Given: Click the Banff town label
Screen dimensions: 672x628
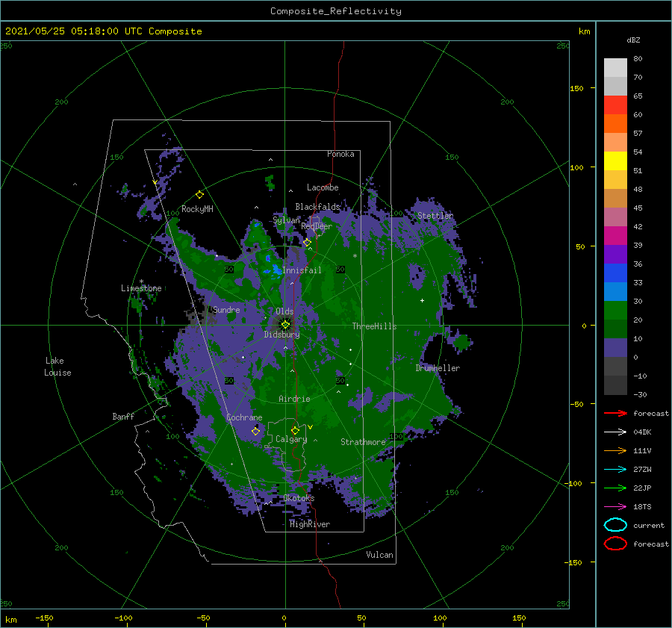Looking at the screenshot, I should pyautogui.click(x=123, y=416).
